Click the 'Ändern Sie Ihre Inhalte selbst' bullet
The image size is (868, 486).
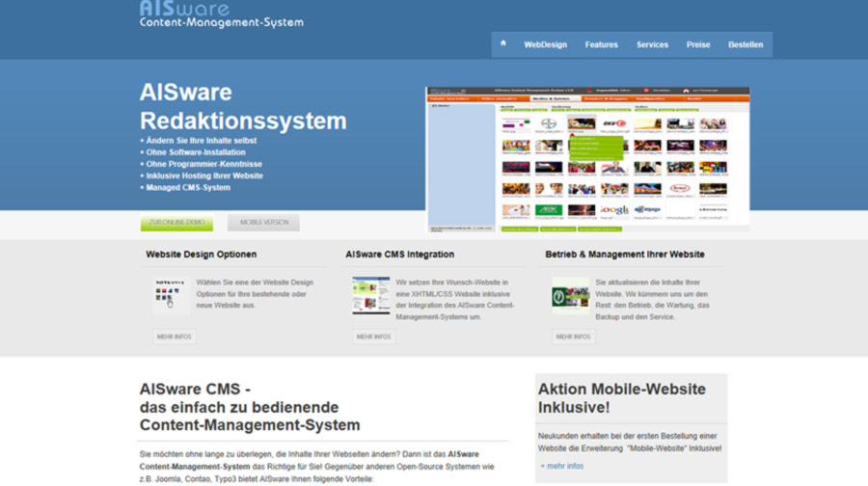[x=198, y=141]
